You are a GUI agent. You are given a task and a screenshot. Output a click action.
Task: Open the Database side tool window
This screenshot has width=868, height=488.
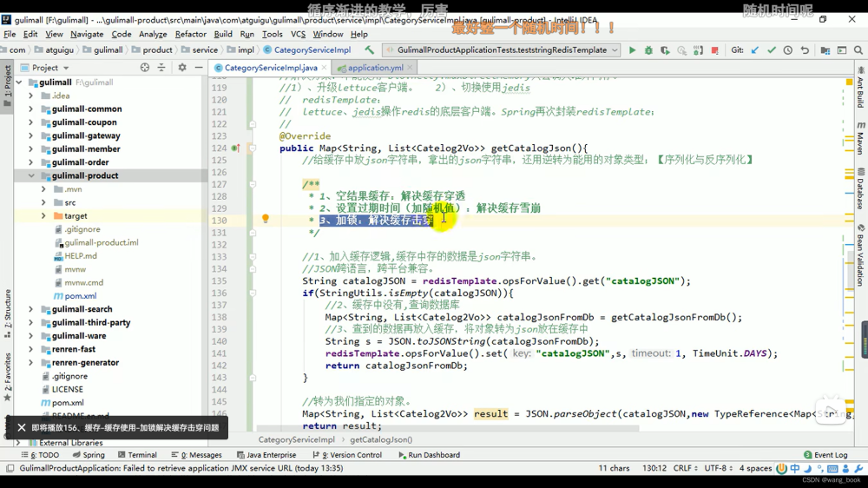861,188
